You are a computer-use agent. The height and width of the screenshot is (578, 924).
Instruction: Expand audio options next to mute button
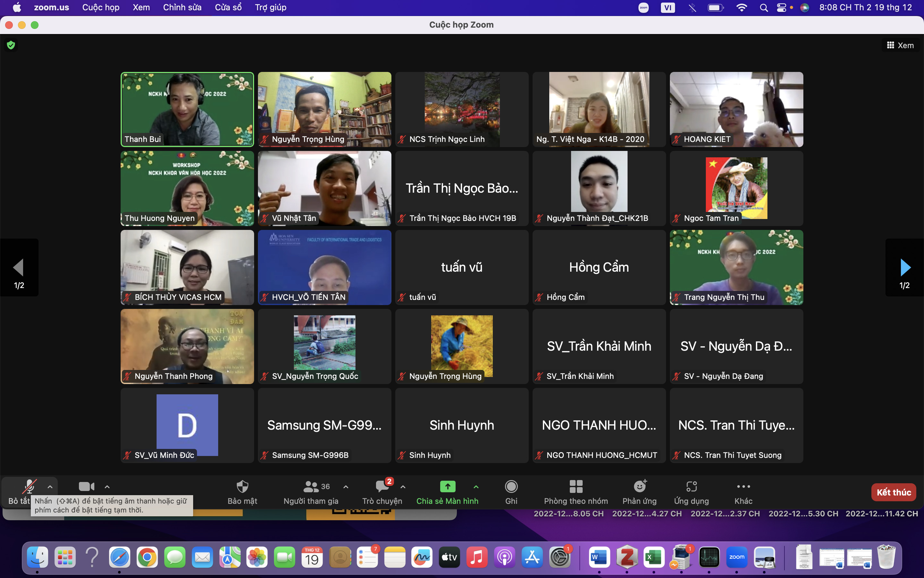pos(50,486)
